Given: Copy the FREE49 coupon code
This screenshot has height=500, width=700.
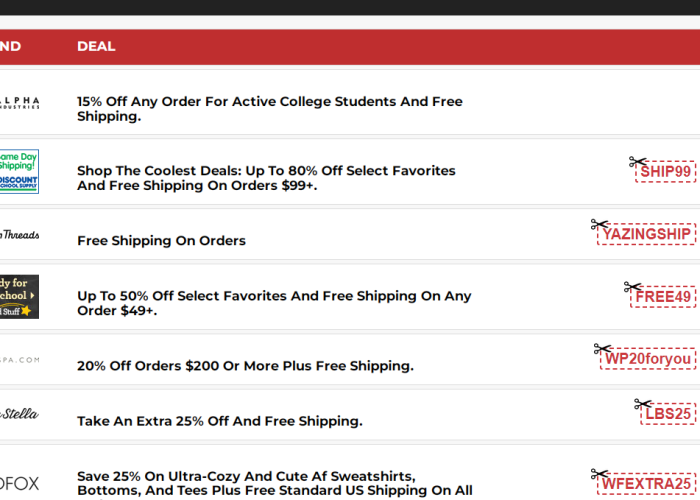Looking at the screenshot, I should coord(663,296).
